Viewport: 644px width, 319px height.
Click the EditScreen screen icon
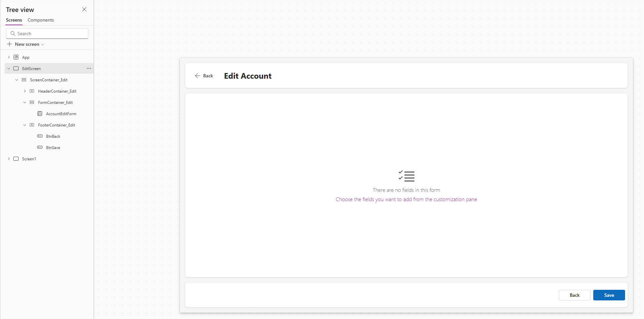pos(16,68)
